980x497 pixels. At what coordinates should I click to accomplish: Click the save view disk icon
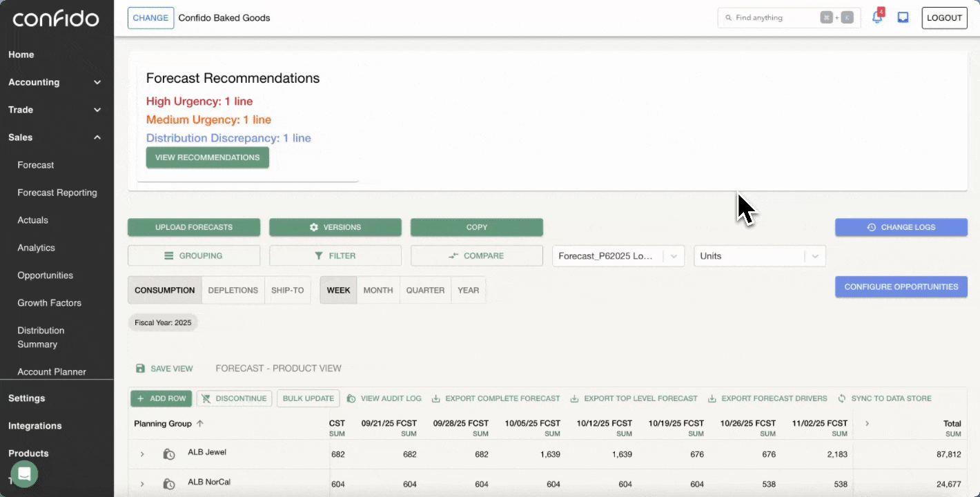point(141,369)
